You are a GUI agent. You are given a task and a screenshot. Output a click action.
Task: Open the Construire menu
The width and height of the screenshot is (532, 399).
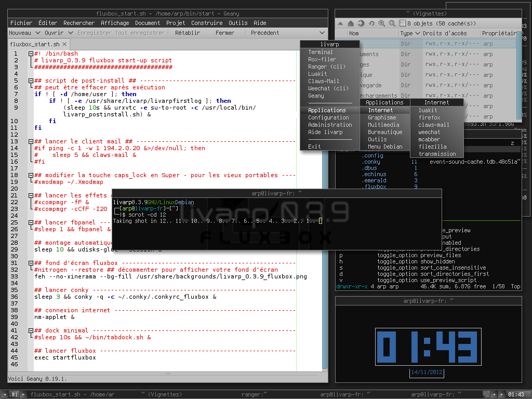tap(207, 23)
